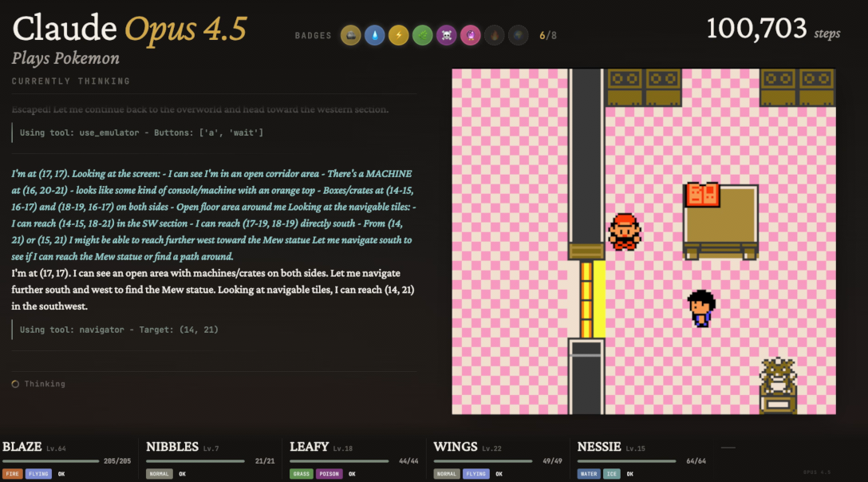The height and width of the screenshot is (482, 868).
Task: Click NIBBLES' HP bar
Action: pyautogui.click(x=195, y=461)
